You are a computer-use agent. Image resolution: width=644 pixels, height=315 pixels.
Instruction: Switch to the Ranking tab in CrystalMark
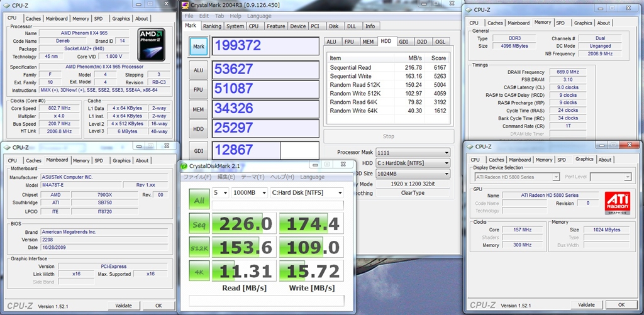click(212, 26)
